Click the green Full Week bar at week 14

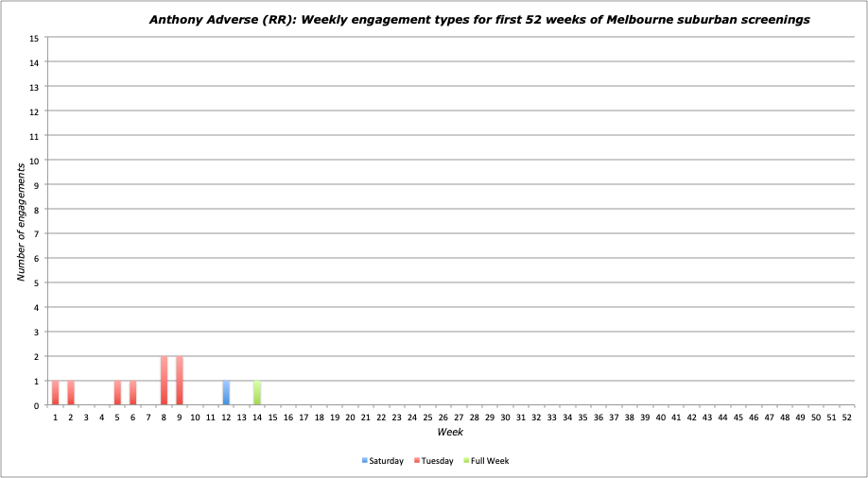tap(257, 393)
